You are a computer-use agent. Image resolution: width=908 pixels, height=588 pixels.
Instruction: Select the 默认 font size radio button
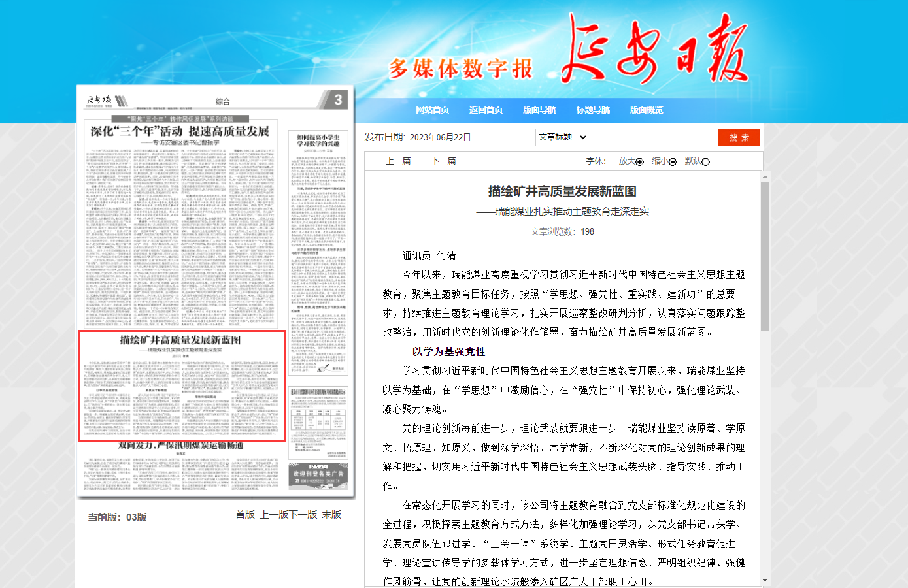705,162
